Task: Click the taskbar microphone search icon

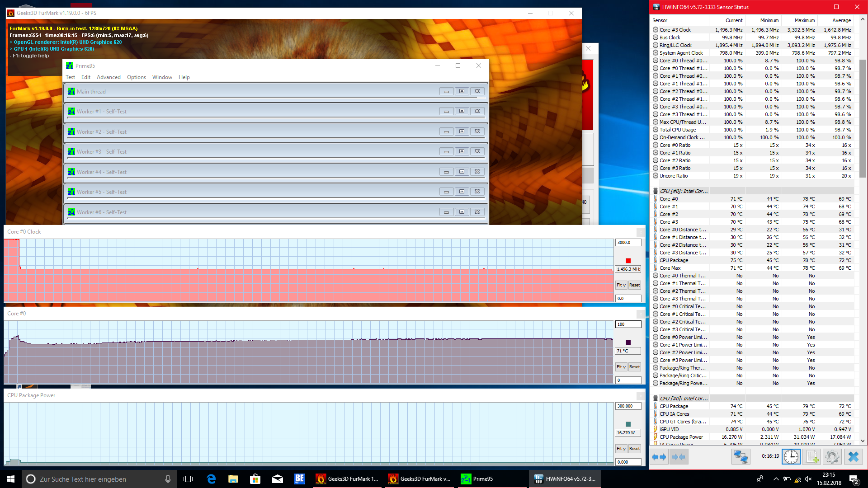Action: [x=168, y=479]
